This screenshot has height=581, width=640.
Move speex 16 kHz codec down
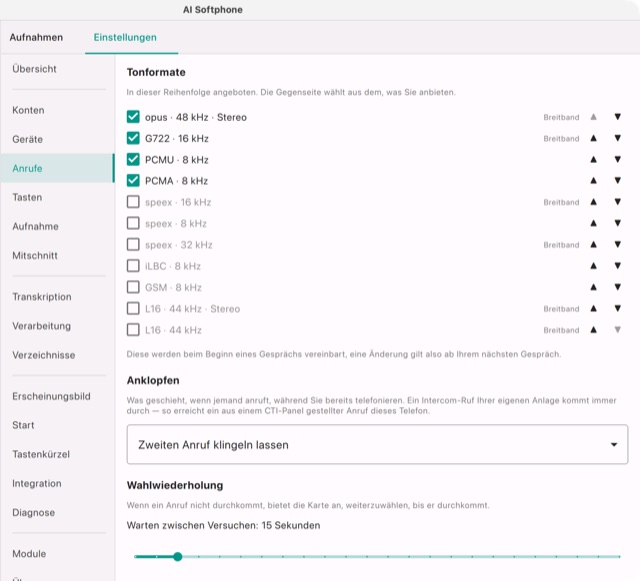coord(618,202)
